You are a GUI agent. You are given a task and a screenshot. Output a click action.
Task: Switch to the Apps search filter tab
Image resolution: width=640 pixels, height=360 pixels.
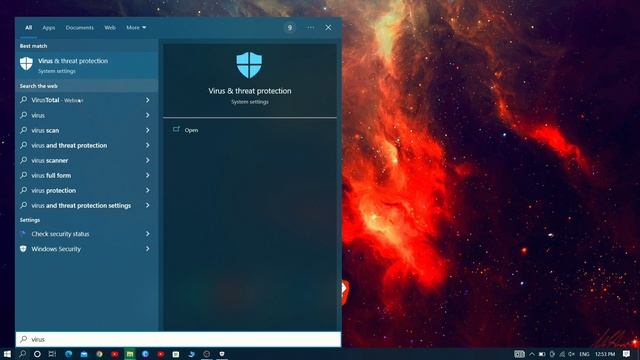coord(49,28)
